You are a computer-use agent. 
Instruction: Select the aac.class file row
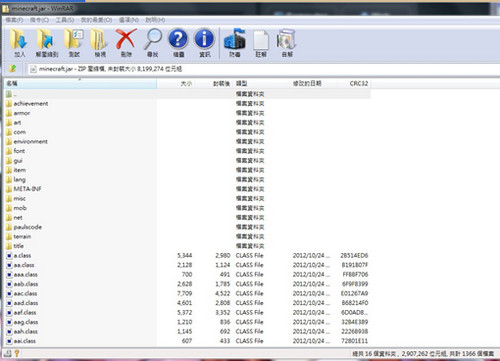click(x=187, y=293)
